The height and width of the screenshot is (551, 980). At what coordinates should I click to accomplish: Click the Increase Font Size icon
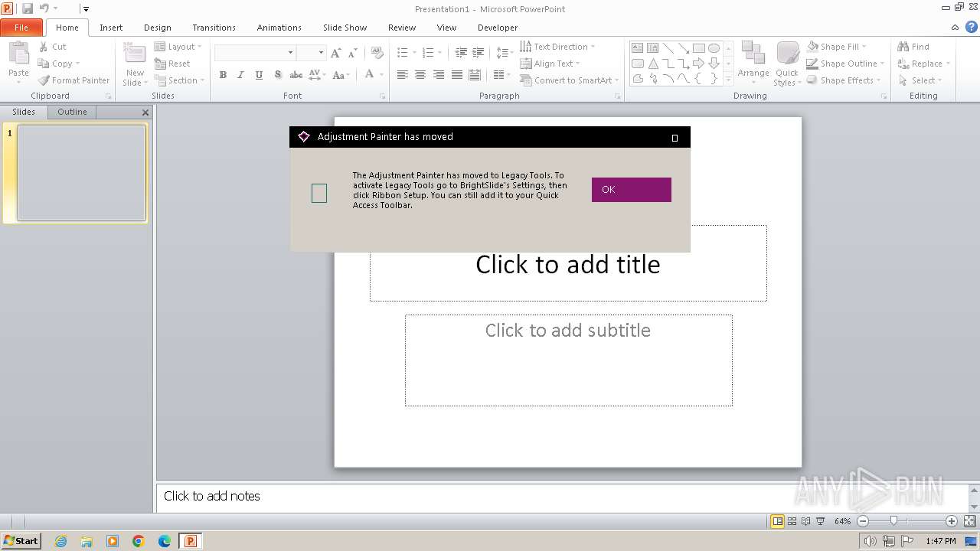[x=335, y=53]
